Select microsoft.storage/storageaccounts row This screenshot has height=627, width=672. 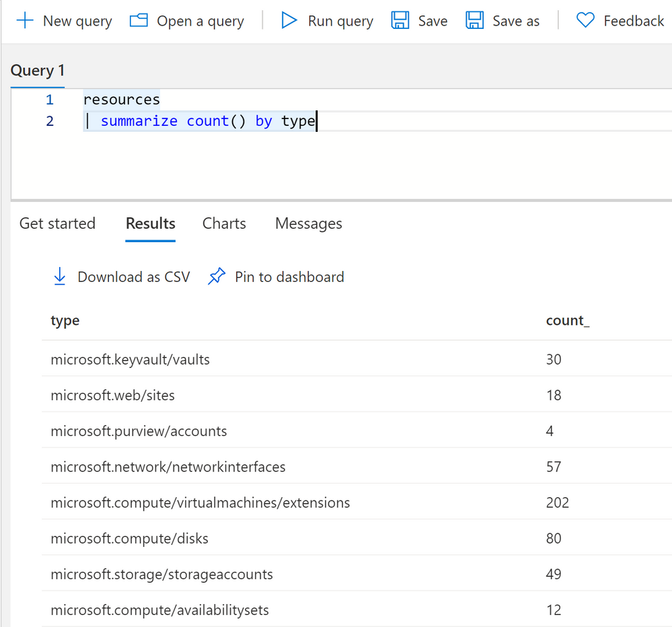point(357,574)
